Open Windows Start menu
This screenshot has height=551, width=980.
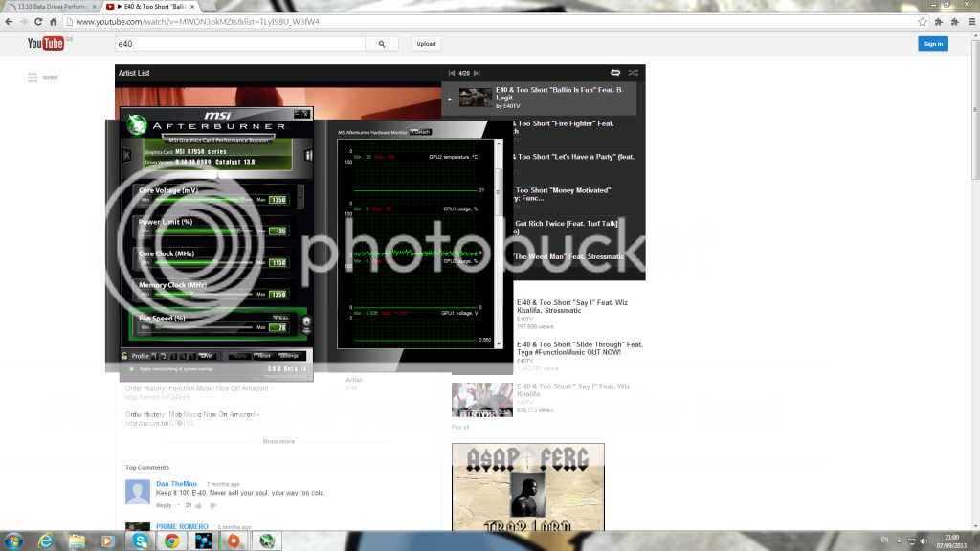pyautogui.click(x=13, y=541)
